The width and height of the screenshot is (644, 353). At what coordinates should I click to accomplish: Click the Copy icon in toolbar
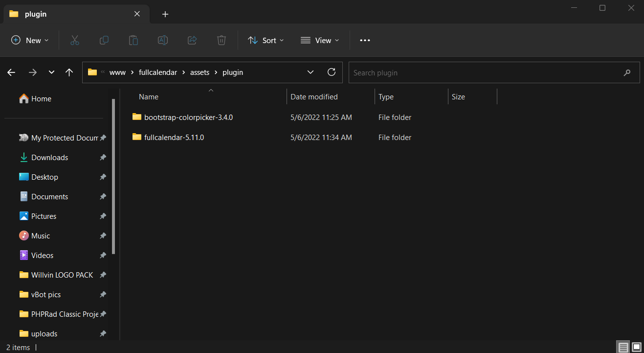(104, 40)
